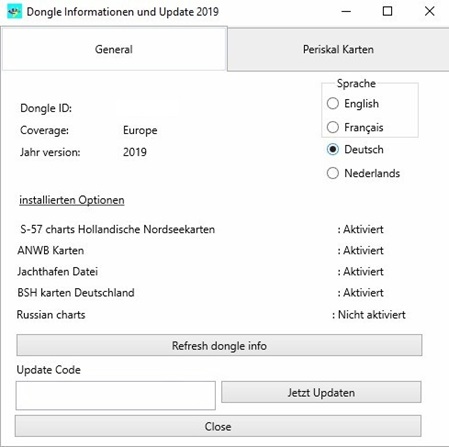
Task: Minimize the Dongle Informationen window
Action: click(x=346, y=12)
